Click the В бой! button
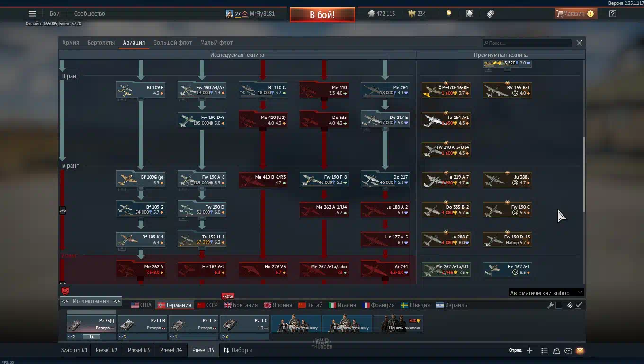 pyautogui.click(x=322, y=15)
